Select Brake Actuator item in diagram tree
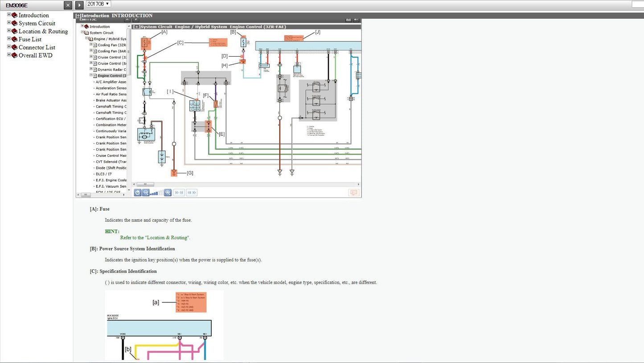 coord(111,100)
